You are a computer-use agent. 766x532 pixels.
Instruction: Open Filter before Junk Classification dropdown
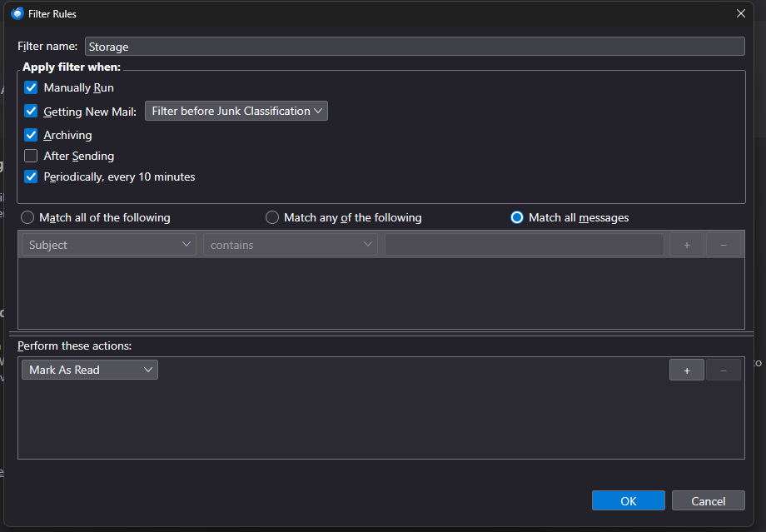click(x=236, y=111)
